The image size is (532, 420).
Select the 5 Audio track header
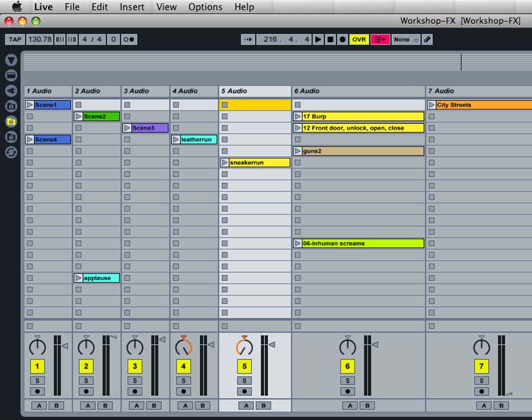pyautogui.click(x=255, y=91)
